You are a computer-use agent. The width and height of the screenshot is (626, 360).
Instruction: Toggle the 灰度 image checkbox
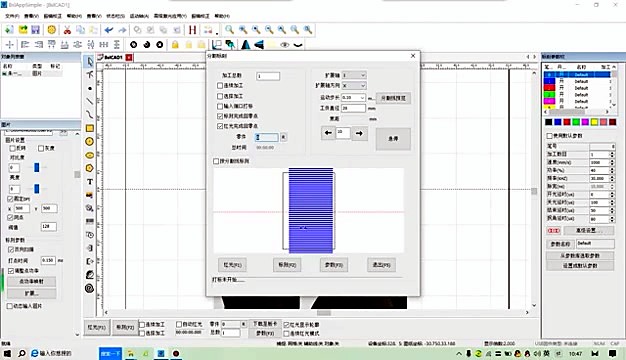pyautogui.click(x=41, y=148)
